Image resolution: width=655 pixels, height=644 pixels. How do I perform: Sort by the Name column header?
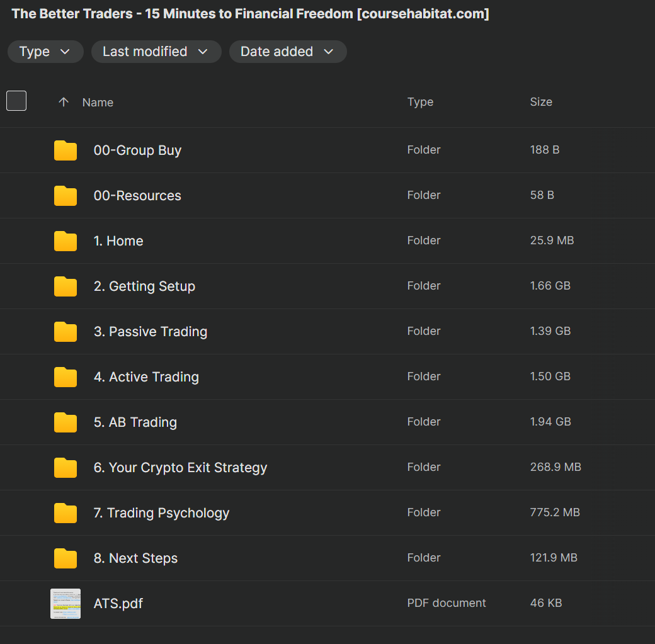point(98,103)
